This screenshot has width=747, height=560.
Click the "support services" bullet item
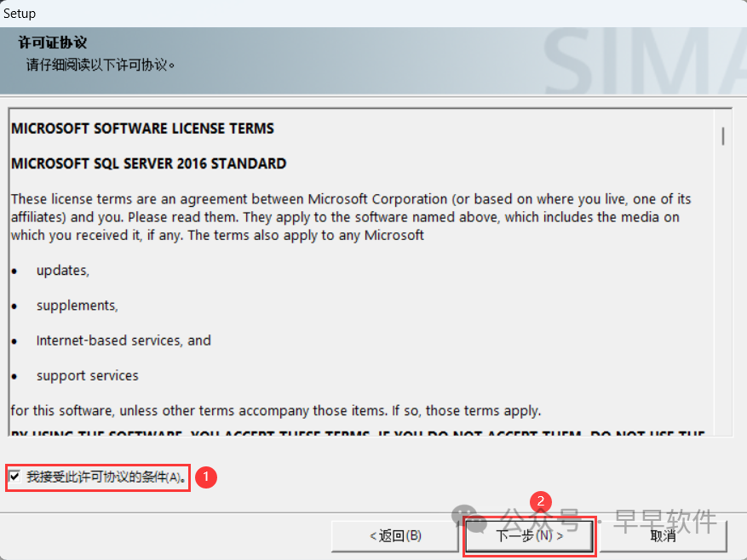pos(87,375)
